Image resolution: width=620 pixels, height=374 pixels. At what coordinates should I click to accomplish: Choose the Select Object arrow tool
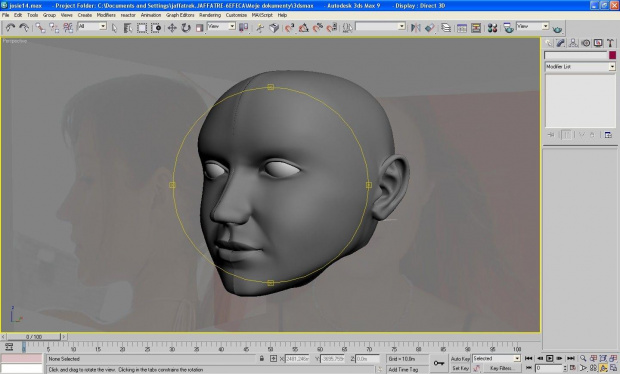point(114,28)
